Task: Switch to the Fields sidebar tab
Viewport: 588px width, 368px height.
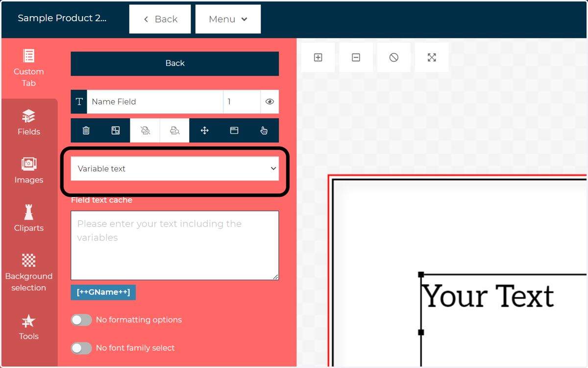Action: 29,123
